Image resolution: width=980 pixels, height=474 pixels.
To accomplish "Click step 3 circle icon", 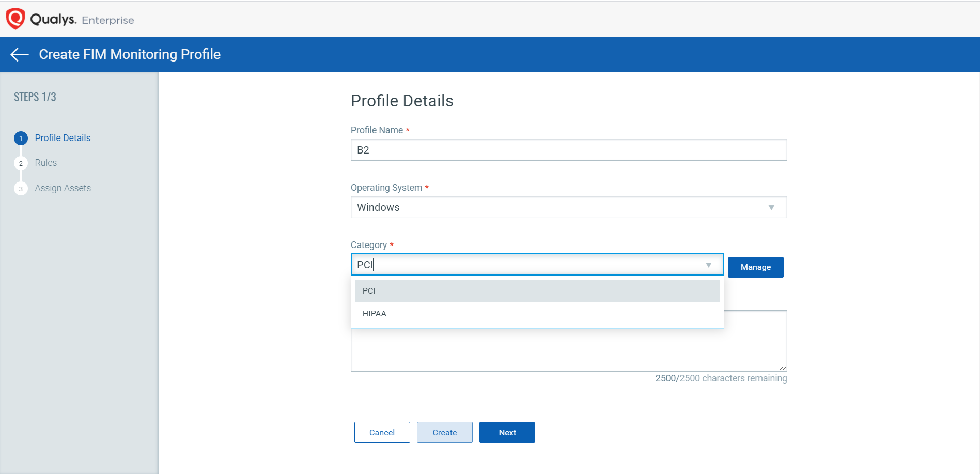I will (21, 189).
